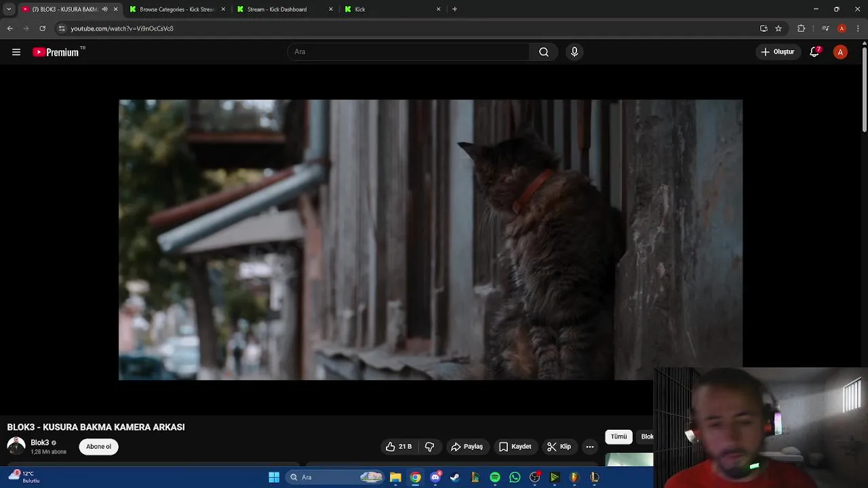The image size is (868, 488).
Task: Close the Stream Kick Dashboard tab
Action: [331, 9]
